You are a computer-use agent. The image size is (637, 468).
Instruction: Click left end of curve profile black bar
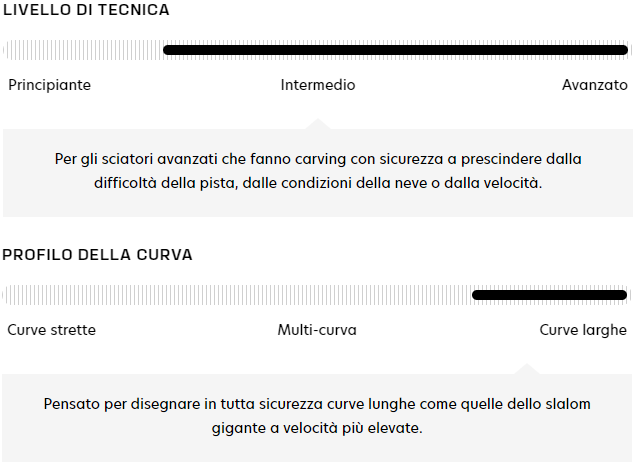[476, 294]
